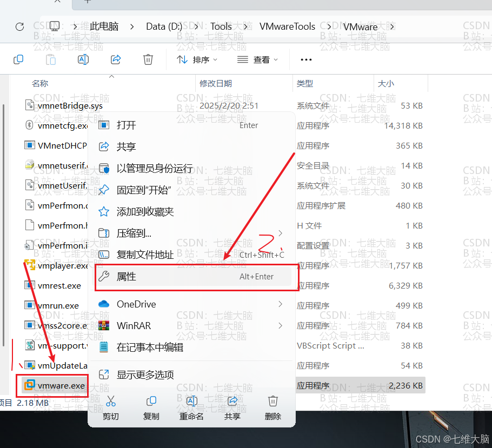Click the paste icon in toolbar

(x=51, y=59)
